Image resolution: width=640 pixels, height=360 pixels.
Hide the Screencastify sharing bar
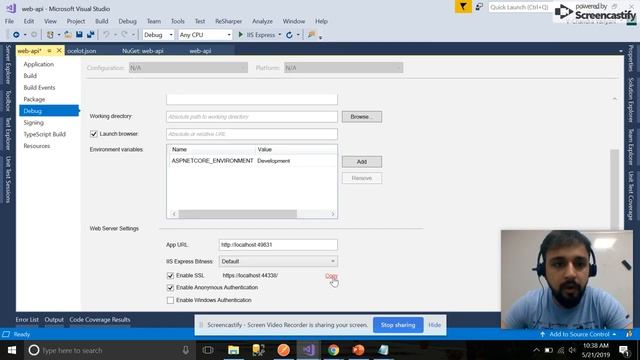(435, 325)
